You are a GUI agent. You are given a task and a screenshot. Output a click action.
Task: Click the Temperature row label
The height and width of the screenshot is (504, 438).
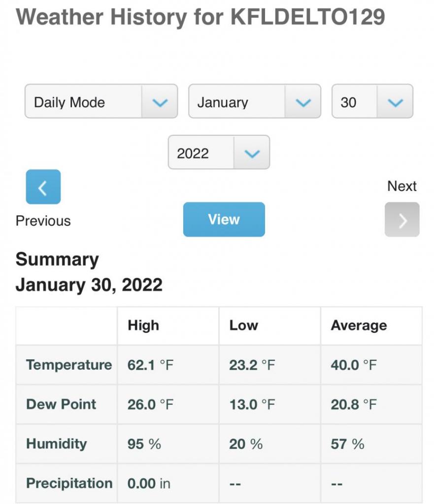69,365
